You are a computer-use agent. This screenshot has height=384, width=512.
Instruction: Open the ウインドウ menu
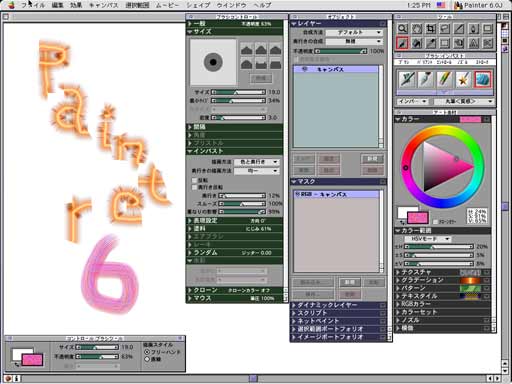pyautogui.click(x=231, y=5)
